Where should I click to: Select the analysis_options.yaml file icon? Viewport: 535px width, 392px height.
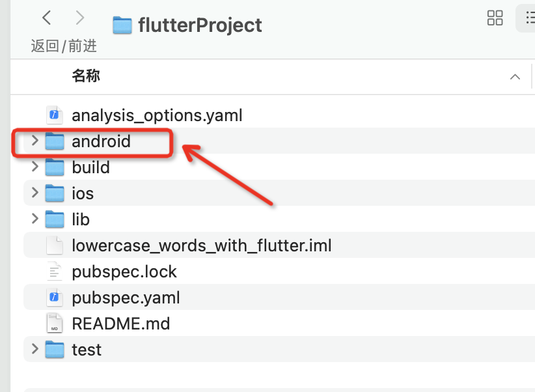coord(54,115)
